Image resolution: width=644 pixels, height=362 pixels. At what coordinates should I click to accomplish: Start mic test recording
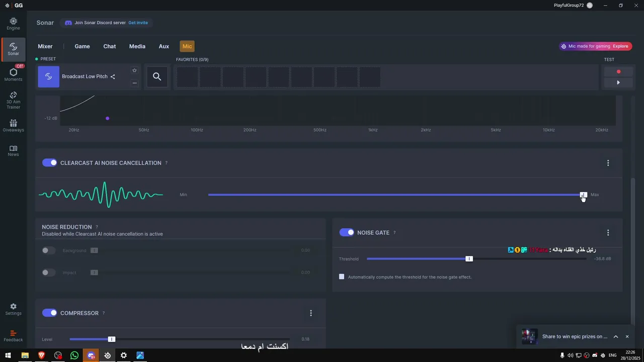click(x=618, y=71)
